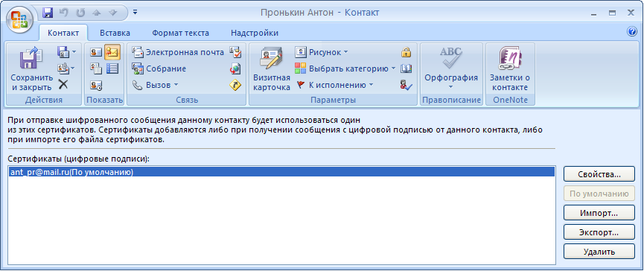Click the Undo arrow in quick access toolbar
Screen dimensions: 644x271
point(63,13)
